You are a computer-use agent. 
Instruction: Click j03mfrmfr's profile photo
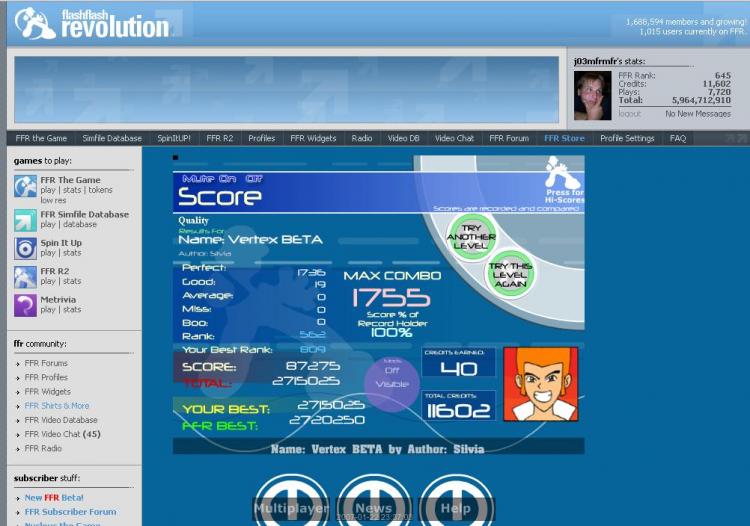(x=593, y=96)
